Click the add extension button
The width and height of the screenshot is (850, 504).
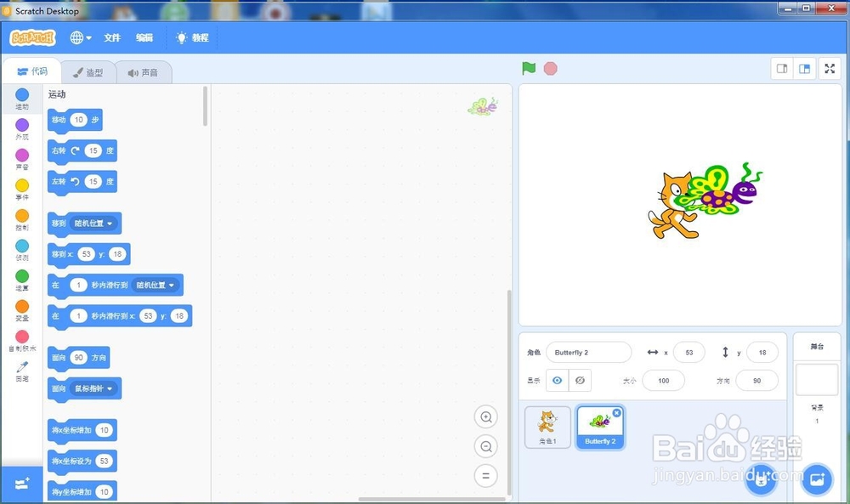[22, 484]
